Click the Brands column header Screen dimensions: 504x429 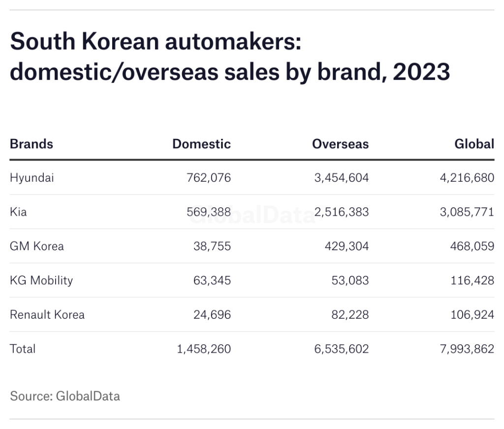(31, 144)
